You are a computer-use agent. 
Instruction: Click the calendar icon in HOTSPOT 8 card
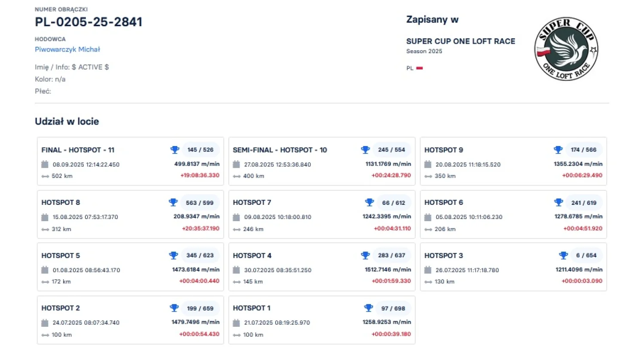45,217
